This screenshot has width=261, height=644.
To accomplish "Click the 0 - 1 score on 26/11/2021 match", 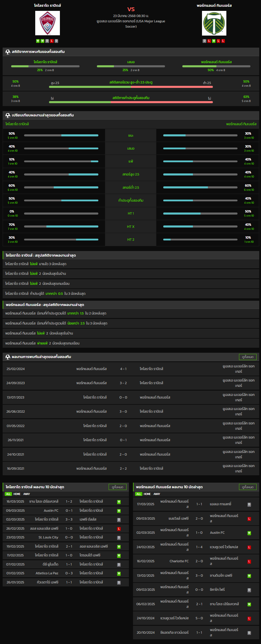I will (123, 440).
